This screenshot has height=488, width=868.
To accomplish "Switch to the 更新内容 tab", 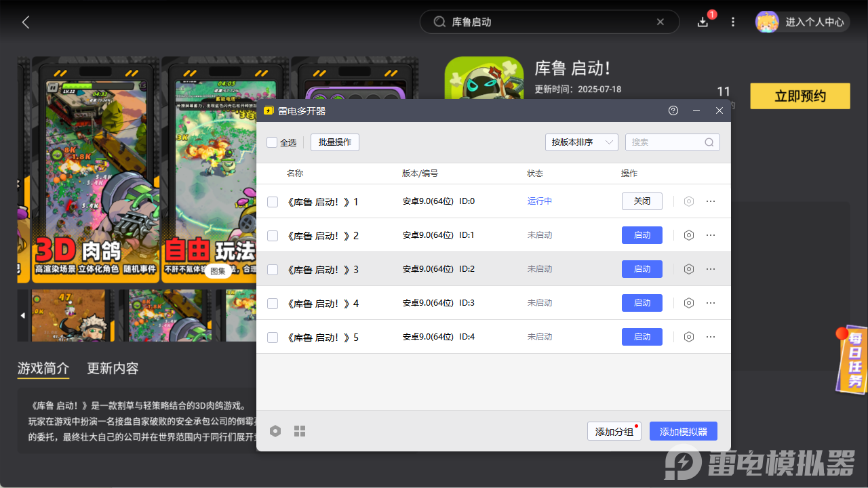I will click(113, 369).
